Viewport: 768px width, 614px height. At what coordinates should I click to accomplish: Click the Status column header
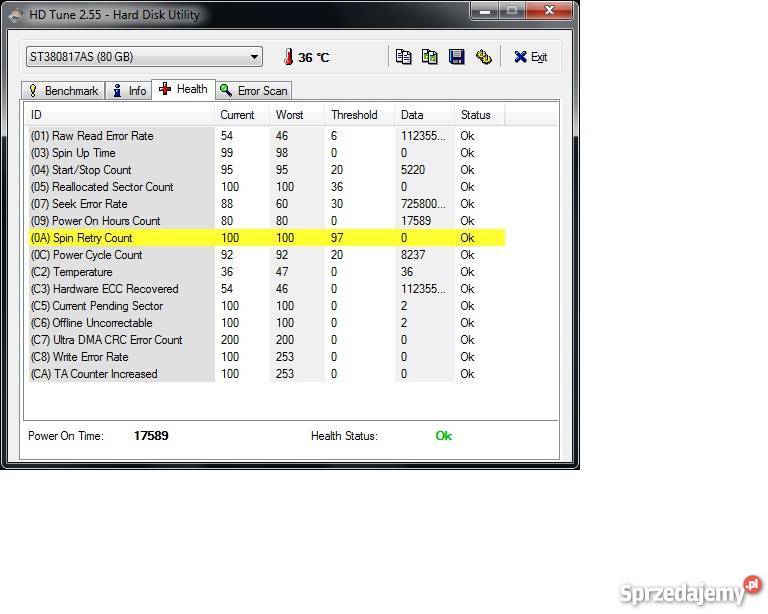point(480,115)
